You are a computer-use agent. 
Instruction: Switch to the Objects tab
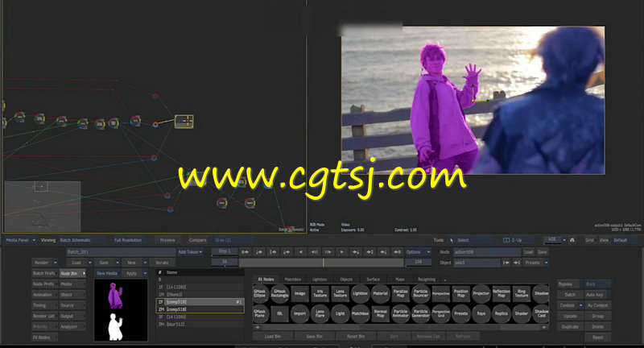coord(346,280)
